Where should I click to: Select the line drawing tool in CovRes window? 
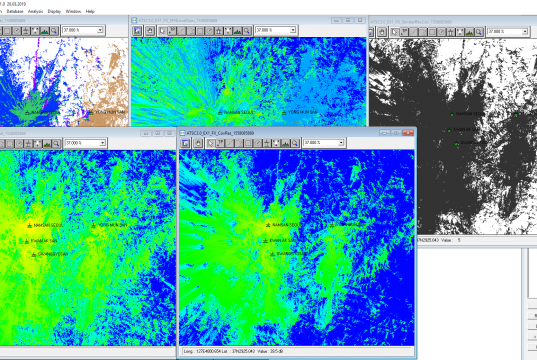pyautogui.click(x=229, y=143)
